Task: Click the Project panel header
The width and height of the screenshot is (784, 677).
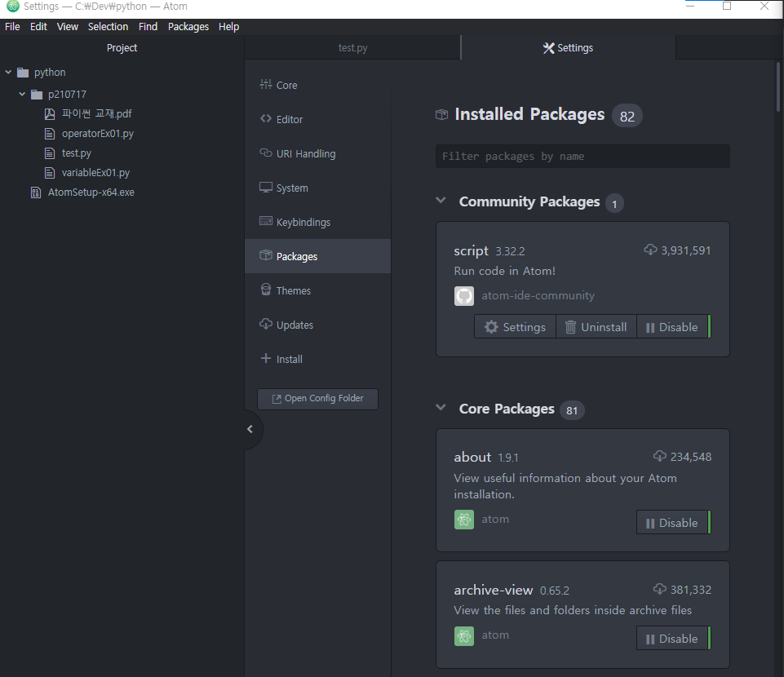Action: 122,48
